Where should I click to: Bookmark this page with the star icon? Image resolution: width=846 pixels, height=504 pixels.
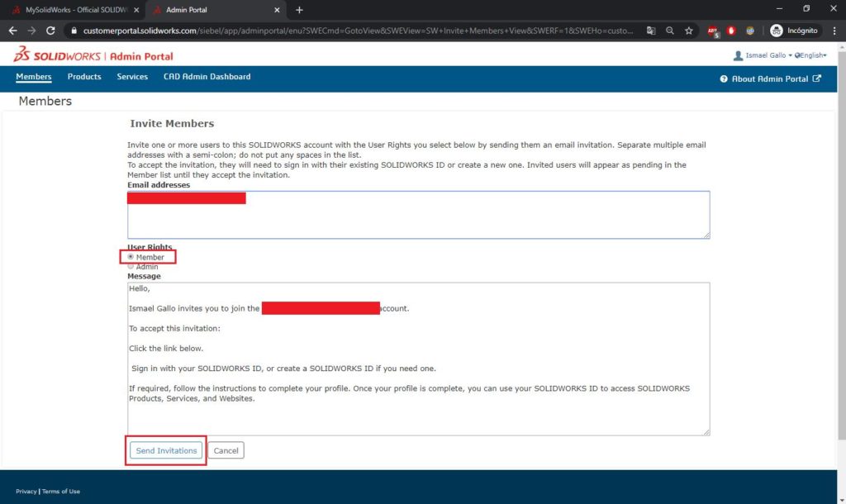pos(688,31)
